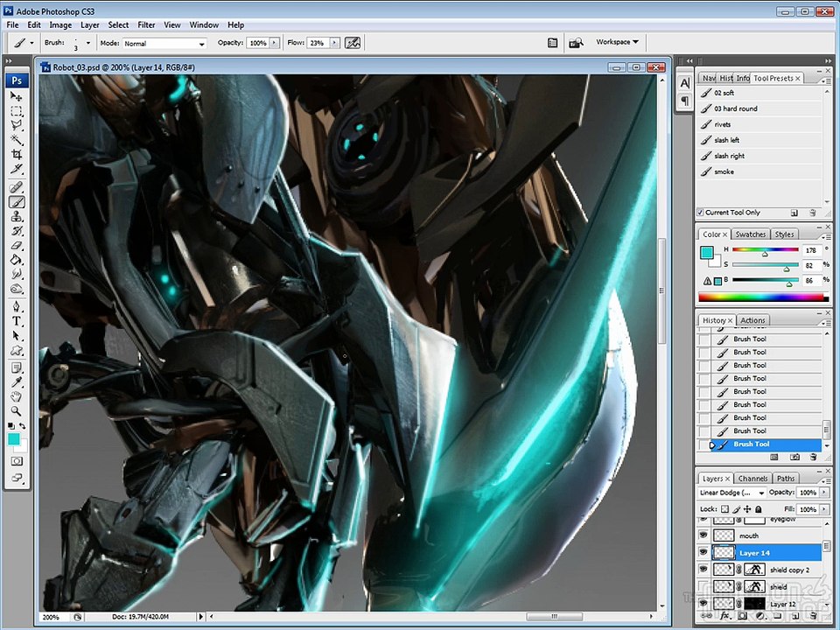Click foreground color swatch in Color panel
Image resolution: width=840 pixels, height=630 pixels.
click(x=707, y=252)
